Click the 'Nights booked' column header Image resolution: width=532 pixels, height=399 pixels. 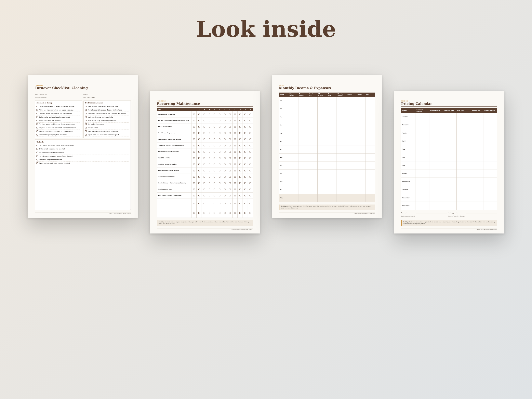click(292, 95)
